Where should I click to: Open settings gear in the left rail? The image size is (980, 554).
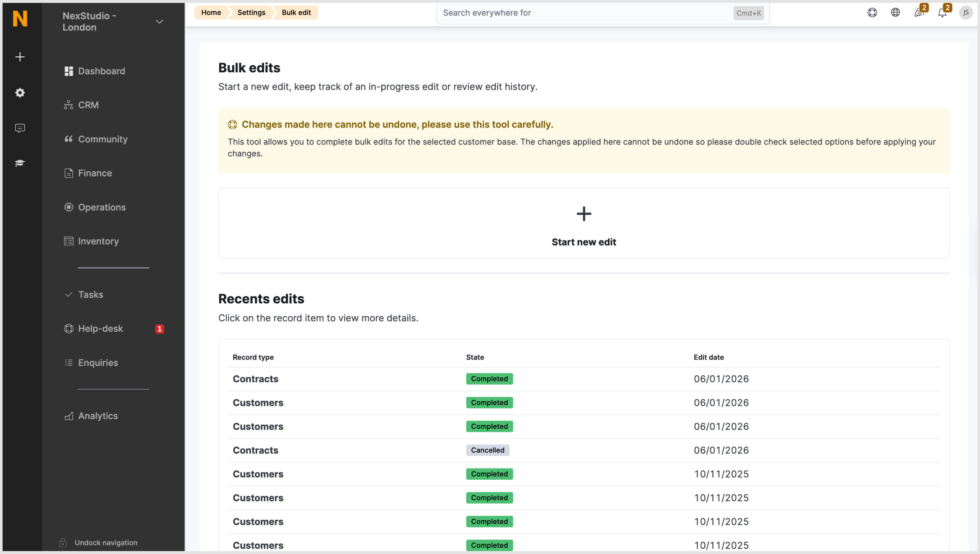[20, 93]
